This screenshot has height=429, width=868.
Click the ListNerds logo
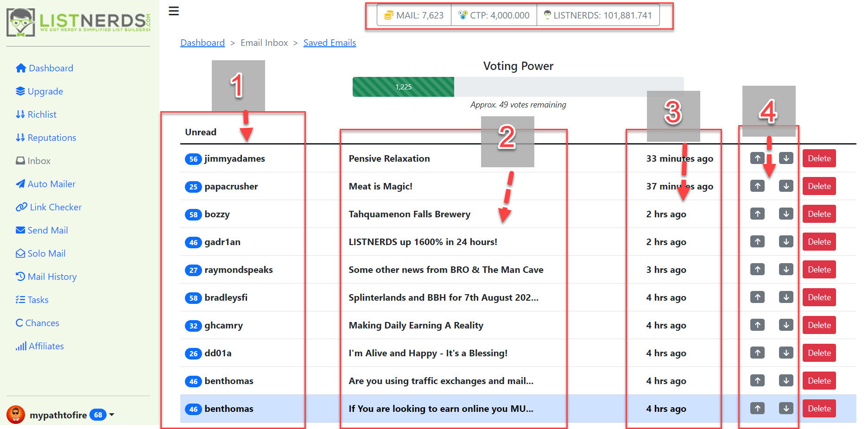point(78,22)
